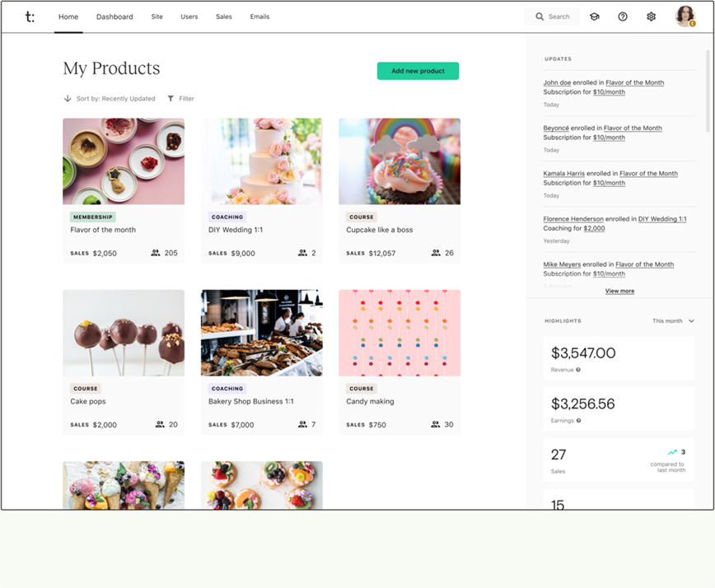Open the graduation cap training icon
715x588 pixels.
594,16
